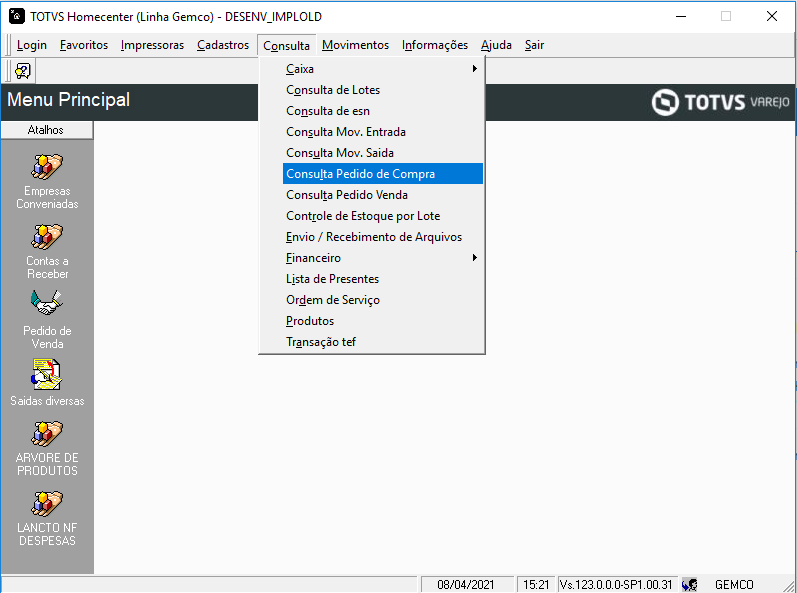Expand the Financeiro submenu arrow
The width and height of the screenshot is (797, 593).
tap(474, 258)
